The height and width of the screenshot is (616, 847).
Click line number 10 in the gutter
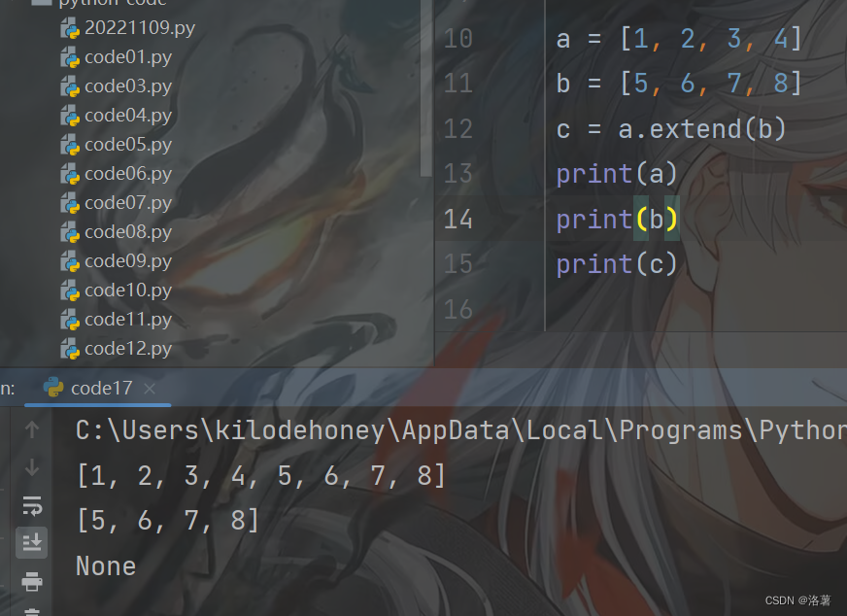click(x=458, y=39)
